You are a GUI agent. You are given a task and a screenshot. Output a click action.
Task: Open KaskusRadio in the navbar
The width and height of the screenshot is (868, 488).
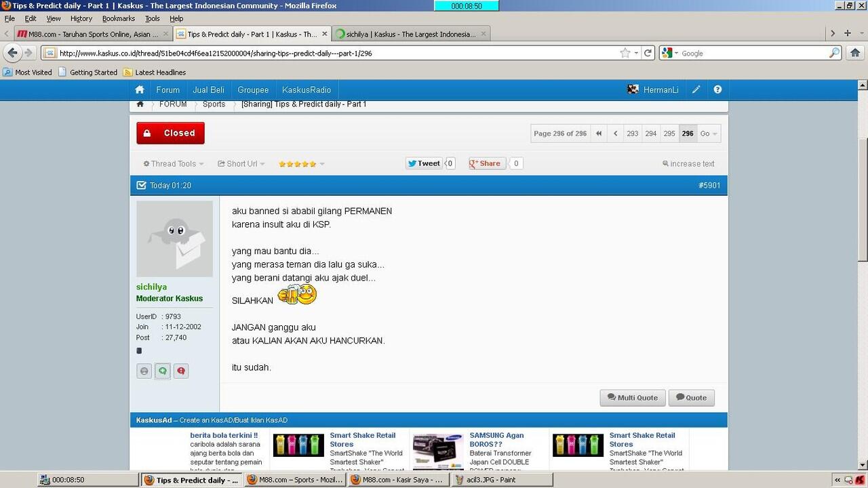pos(307,89)
